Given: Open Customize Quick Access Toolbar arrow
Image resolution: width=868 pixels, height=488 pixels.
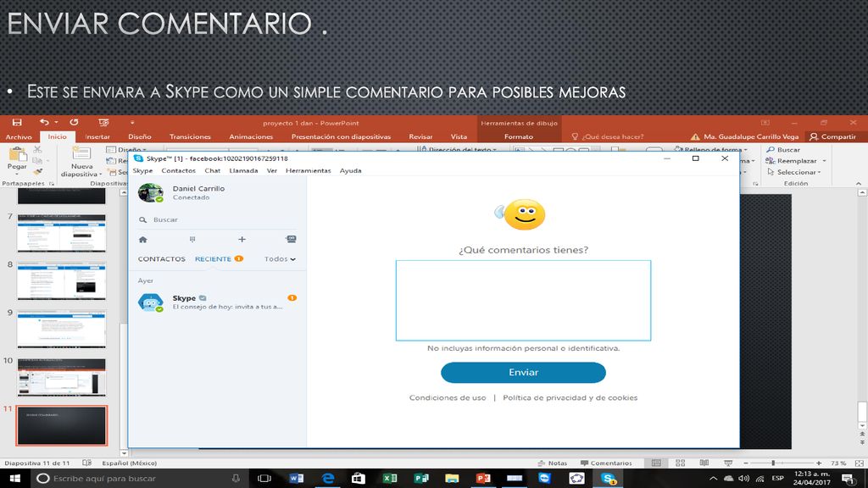Looking at the screenshot, I should pyautogui.click(x=132, y=123).
